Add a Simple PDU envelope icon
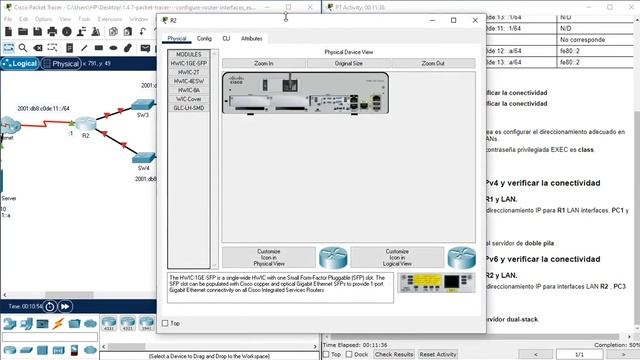The width and height of the screenshot is (640, 360). pyautogui.click(x=145, y=48)
